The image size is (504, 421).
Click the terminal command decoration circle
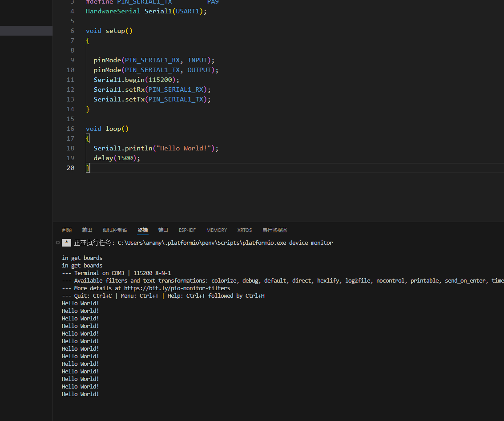pos(58,243)
